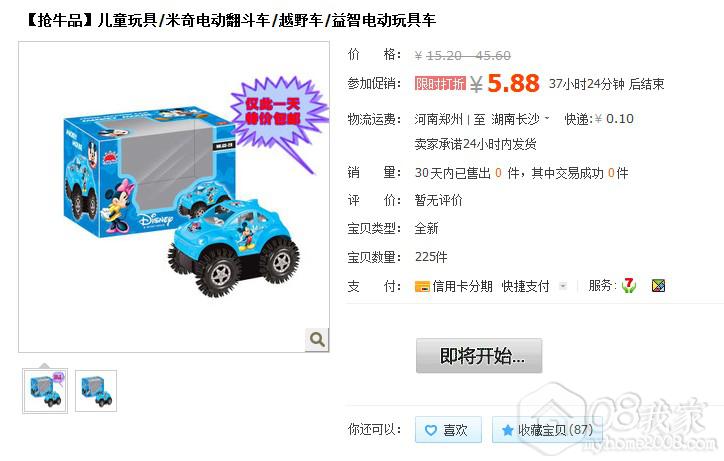The width and height of the screenshot is (724, 461).
Task: Click the magnifier zoom icon on product image
Action: tap(317, 340)
